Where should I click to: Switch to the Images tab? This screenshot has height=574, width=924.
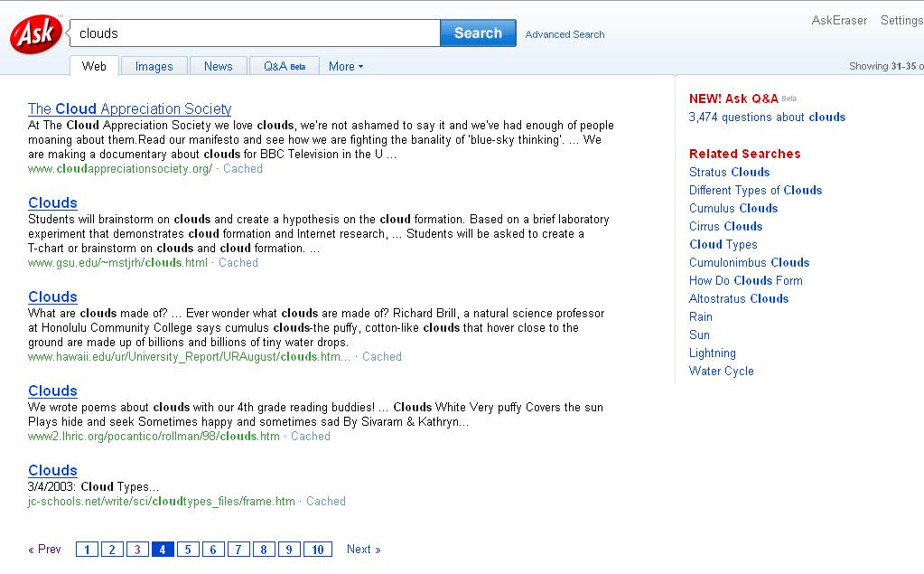(x=154, y=66)
